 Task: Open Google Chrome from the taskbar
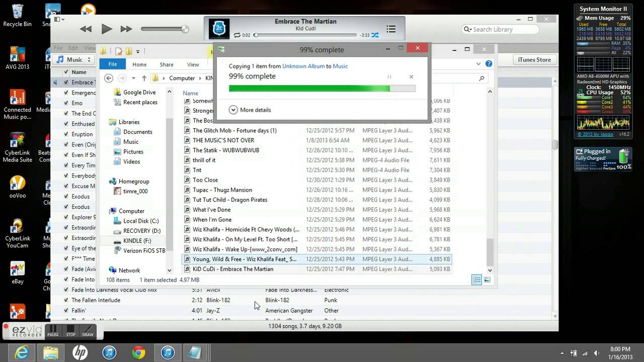tap(138, 352)
